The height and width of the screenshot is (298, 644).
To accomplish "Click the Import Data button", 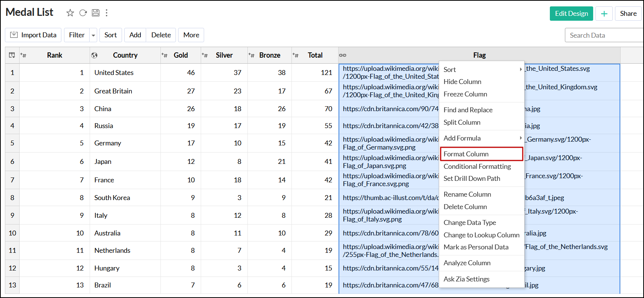I will click(x=33, y=35).
